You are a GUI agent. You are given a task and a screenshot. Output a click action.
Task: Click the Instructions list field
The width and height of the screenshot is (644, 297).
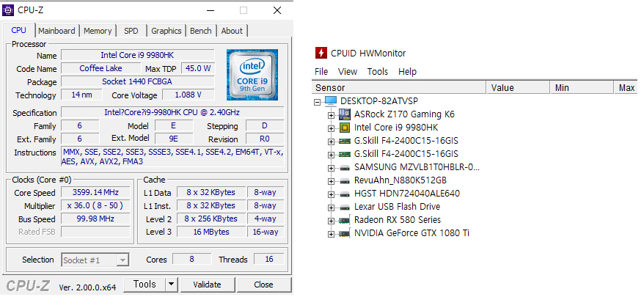pos(172,156)
